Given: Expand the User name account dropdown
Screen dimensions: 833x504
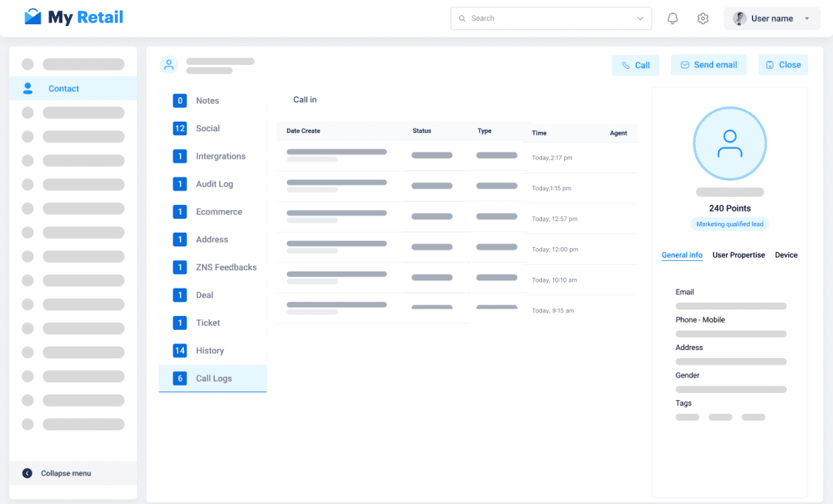Looking at the screenshot, I should pos(806,19).
